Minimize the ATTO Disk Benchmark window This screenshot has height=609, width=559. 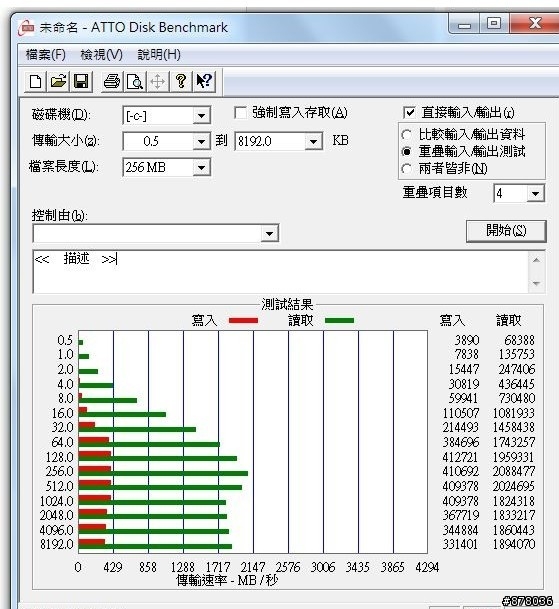pyautogui.click(x=464, y=24)
